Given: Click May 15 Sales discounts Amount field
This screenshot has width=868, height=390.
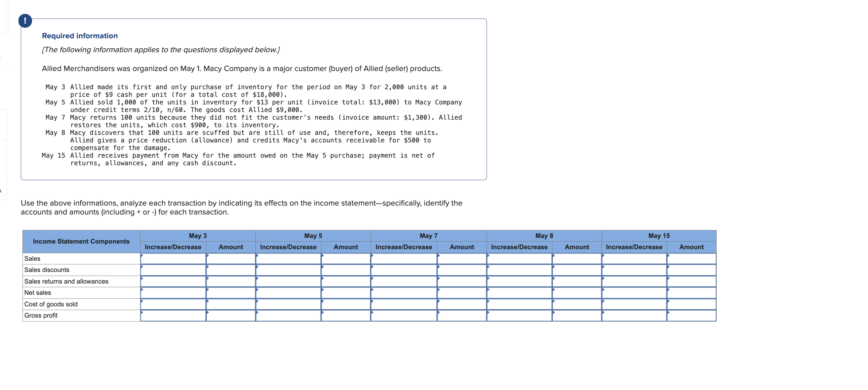Looking at the screenshot, I should click(691, 270).
